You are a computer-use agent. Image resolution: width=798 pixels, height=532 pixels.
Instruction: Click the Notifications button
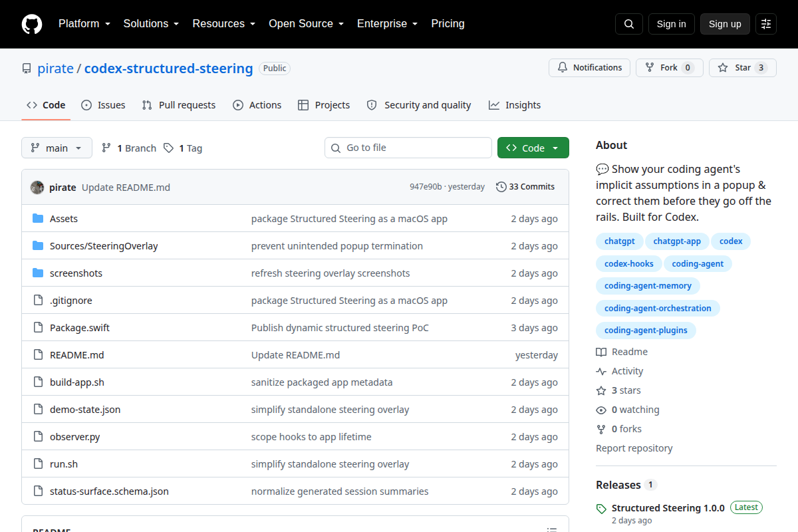[589, 68]
